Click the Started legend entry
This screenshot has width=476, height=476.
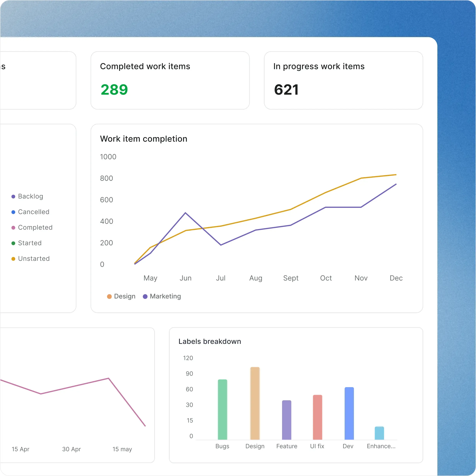pos(27,243)
